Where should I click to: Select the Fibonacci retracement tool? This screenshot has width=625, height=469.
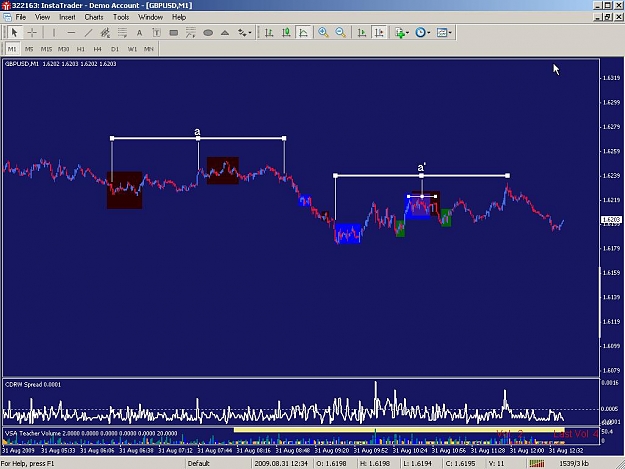pyautogui.click(x=122, y=33)
